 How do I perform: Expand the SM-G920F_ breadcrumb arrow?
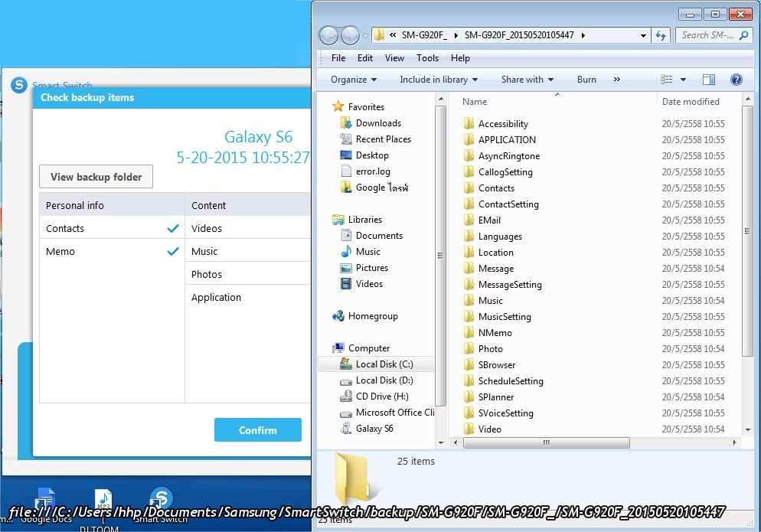coord(456,35)
